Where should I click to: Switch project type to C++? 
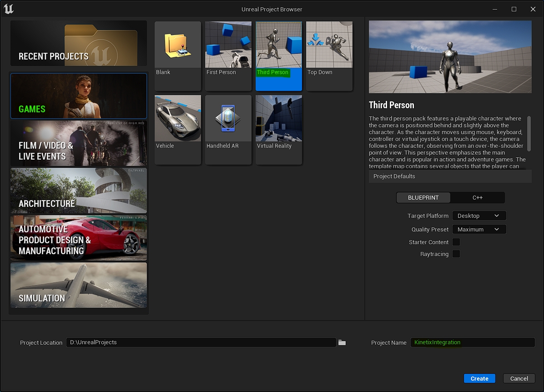477,198
